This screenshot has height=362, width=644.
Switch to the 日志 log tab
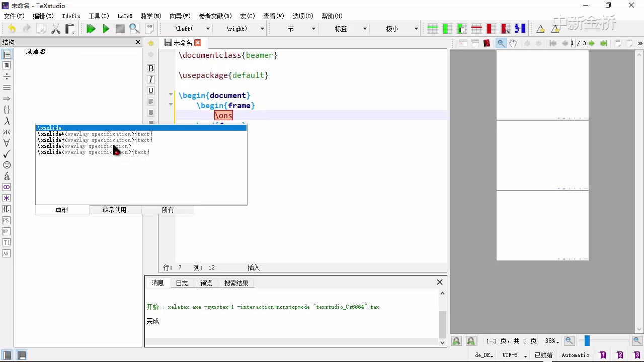pyautogui.click(x=182, y=283)
